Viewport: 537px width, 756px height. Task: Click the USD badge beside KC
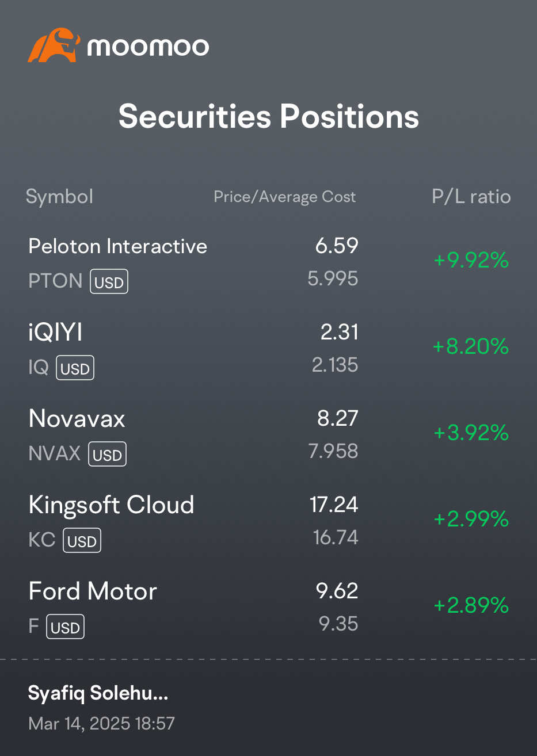82,541
